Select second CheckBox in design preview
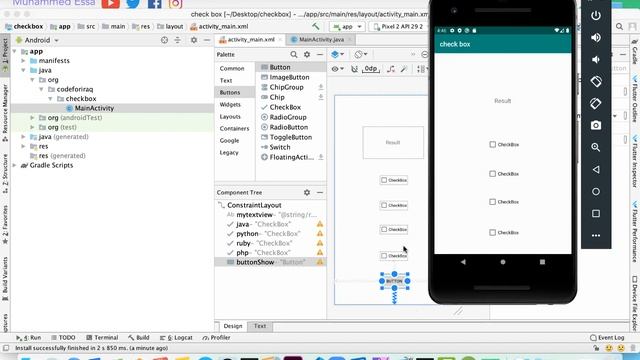This screenshot has width=640, height=360. [x=394, y=205]
